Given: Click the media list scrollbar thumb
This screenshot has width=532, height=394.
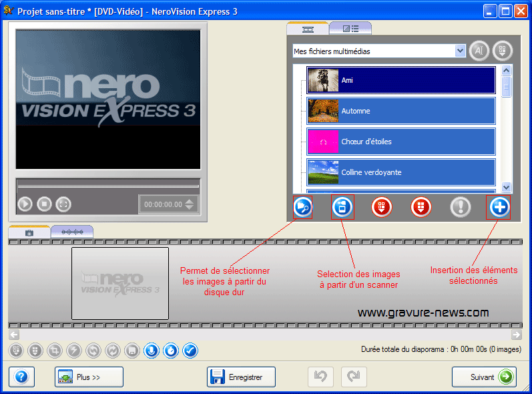Looking at the screenshot, I should pos(506,87).
